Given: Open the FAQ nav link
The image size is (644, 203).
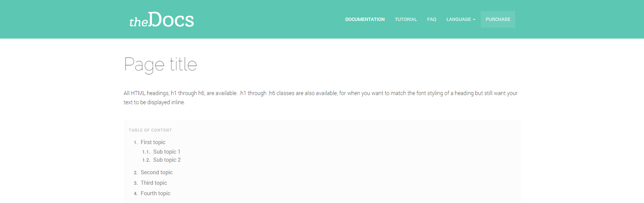Looking at the screenshot, I should pos(431,19).
